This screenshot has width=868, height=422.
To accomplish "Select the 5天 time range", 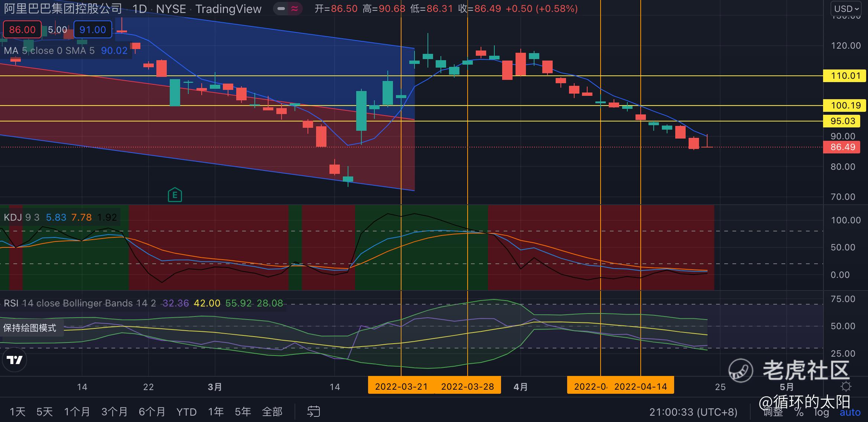I will [x=45, y=412].
